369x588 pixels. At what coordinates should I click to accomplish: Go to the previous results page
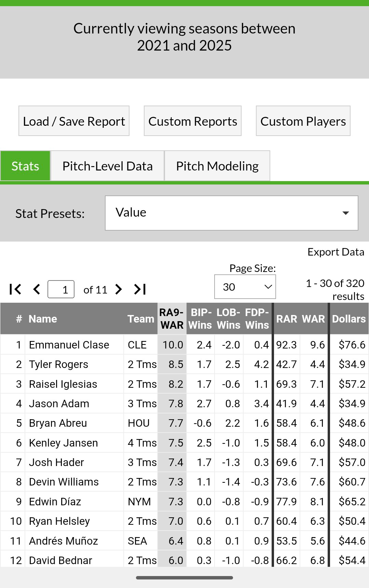point(37,289)
